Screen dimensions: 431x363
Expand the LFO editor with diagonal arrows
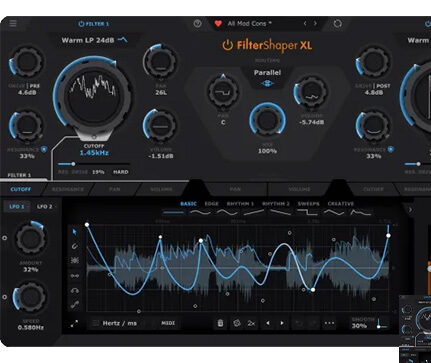tap(74, 323)
